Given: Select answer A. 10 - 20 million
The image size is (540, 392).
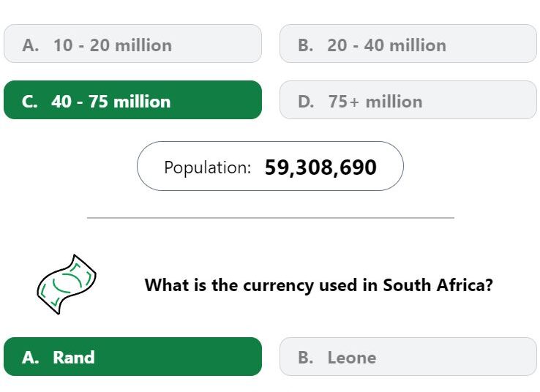Looking at the screenshot, I should click(x=132, y=44).
